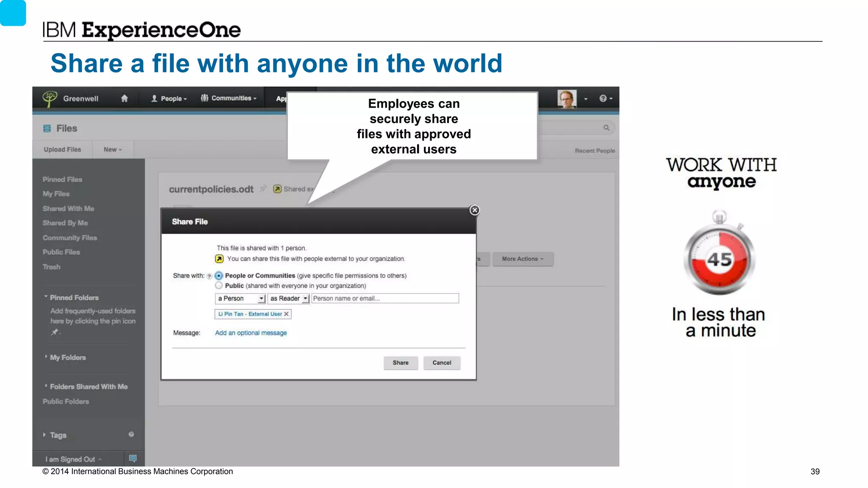Open the More Actions dropdown
Viewport: 868px width, 488px height.
(x=523, y=259)
